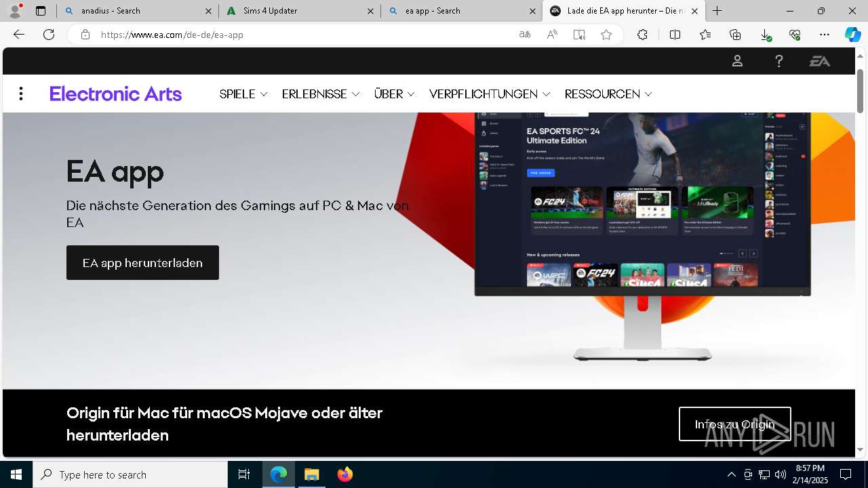This screenshot has width=868, height=488.
Task: Close the anadius - Search tab
Action: [x=209, y=11]
